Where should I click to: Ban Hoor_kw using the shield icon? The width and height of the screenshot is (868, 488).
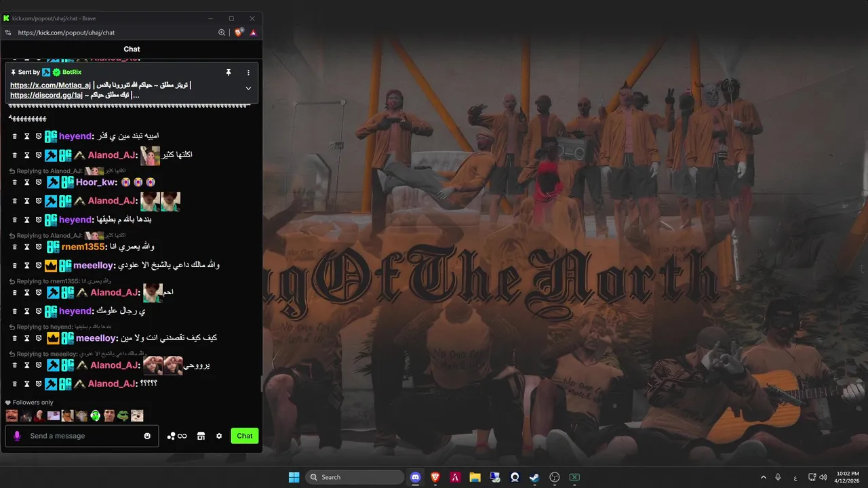(39, 182)
